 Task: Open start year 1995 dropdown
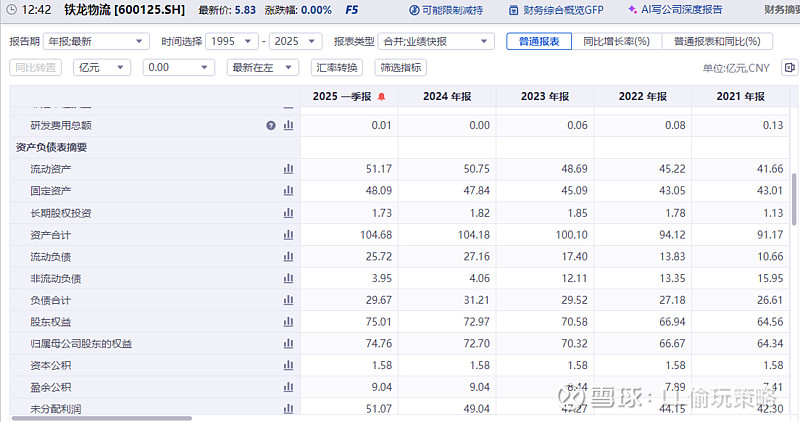[232, 41]
